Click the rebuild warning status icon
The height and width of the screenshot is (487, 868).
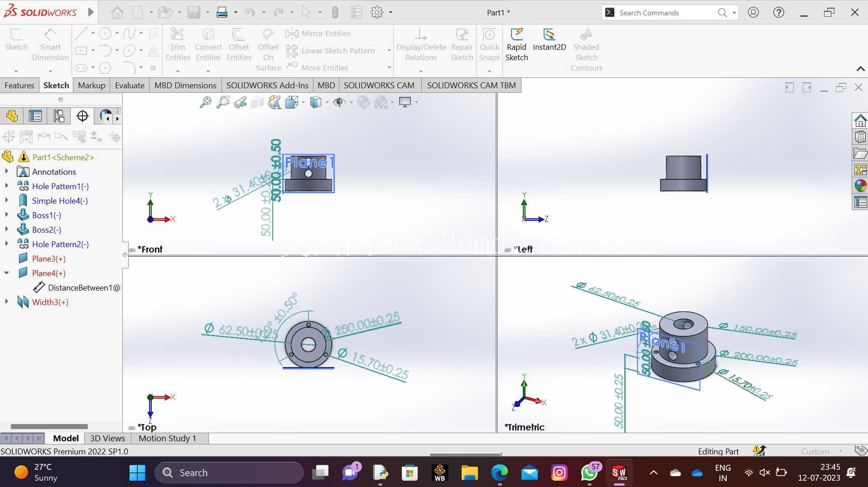coord(759,450)
